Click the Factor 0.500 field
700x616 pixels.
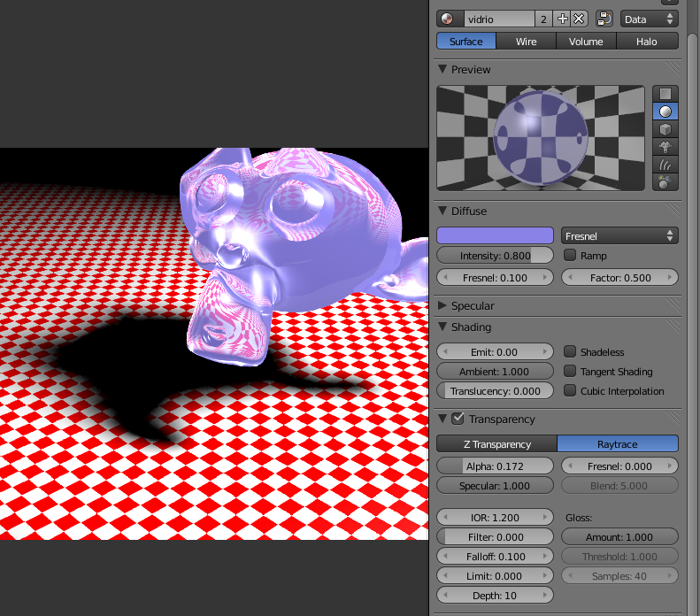pyautogui.click(x=619, y=277)
